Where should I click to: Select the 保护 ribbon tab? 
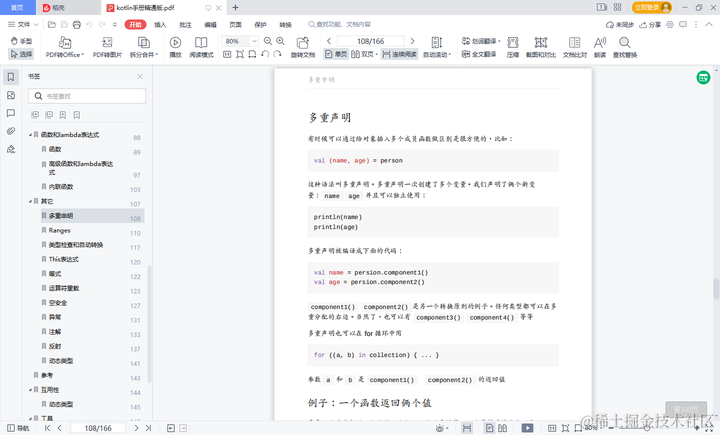260,24
